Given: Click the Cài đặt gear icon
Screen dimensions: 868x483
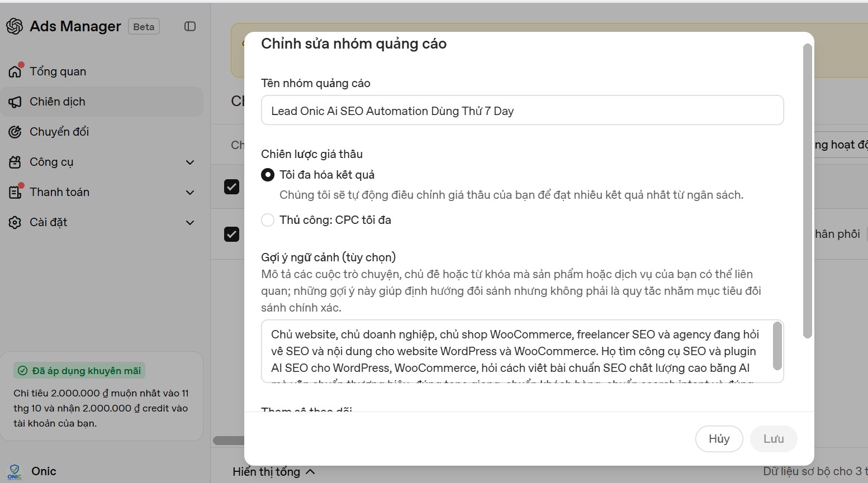Looking at the screenshot, I should coord(15,222).
